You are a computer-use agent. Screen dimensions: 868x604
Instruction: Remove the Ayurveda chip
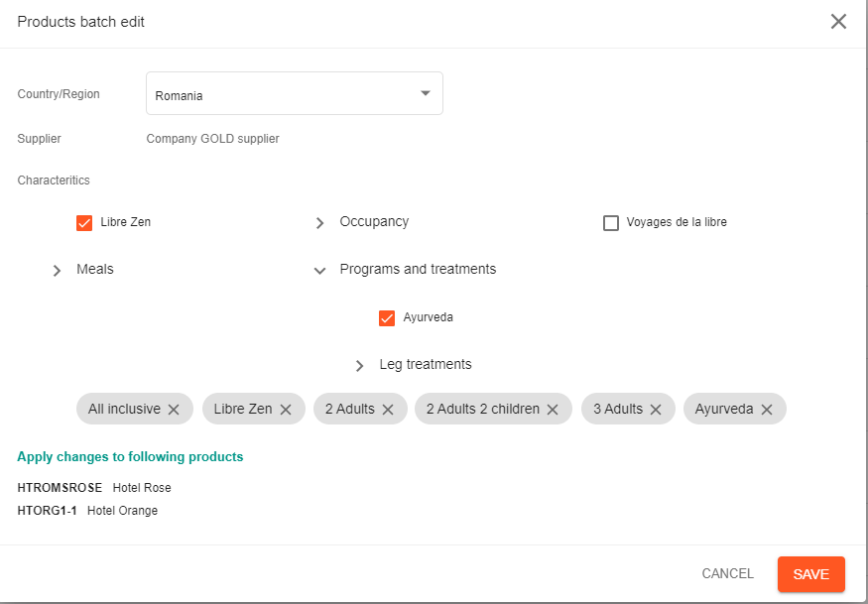[767, 410]
